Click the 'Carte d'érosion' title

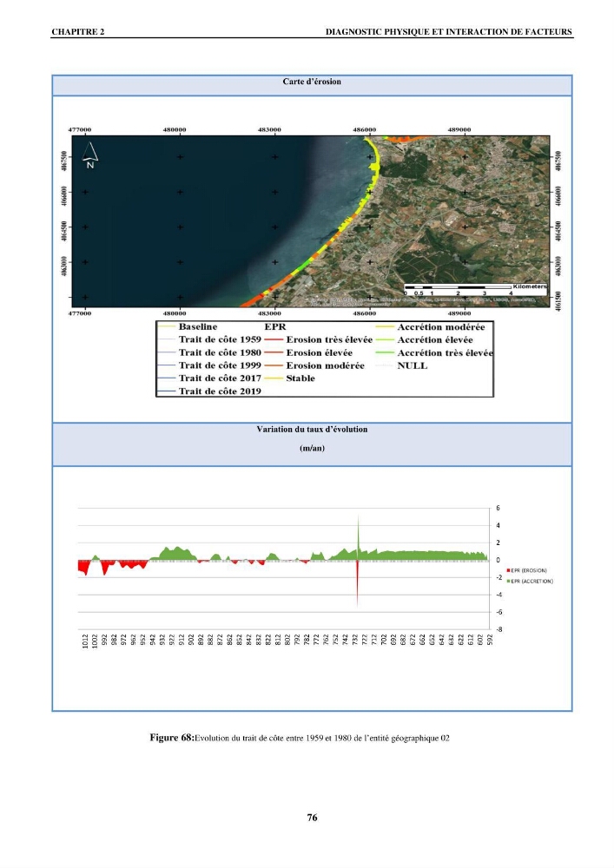tap(312, 82)
